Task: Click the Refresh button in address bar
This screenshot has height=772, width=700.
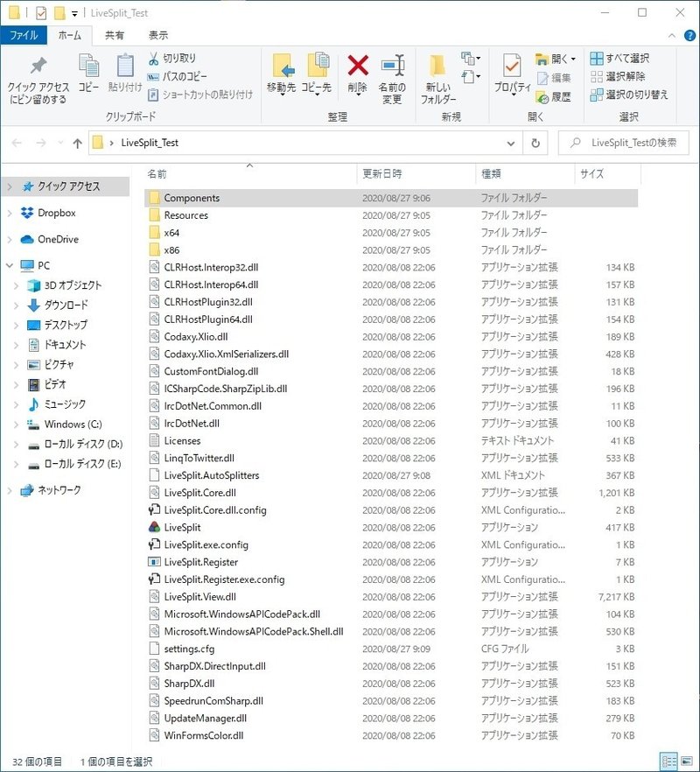Action: (x=535, y=143)
